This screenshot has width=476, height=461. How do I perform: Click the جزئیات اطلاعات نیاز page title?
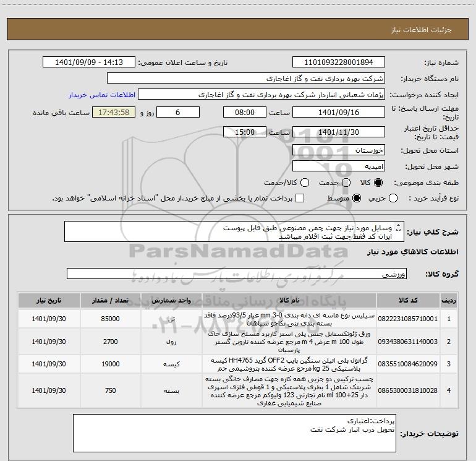[x=421, y=30]
